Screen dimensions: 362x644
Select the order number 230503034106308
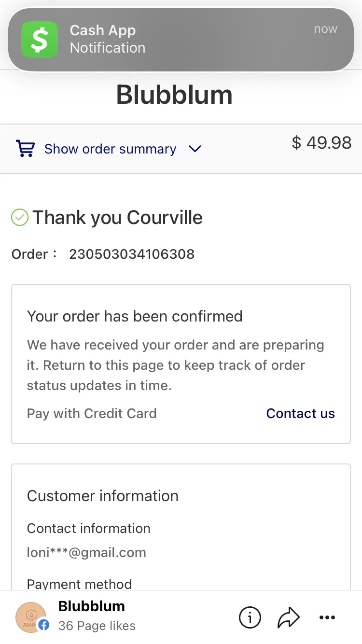point(132,254)
